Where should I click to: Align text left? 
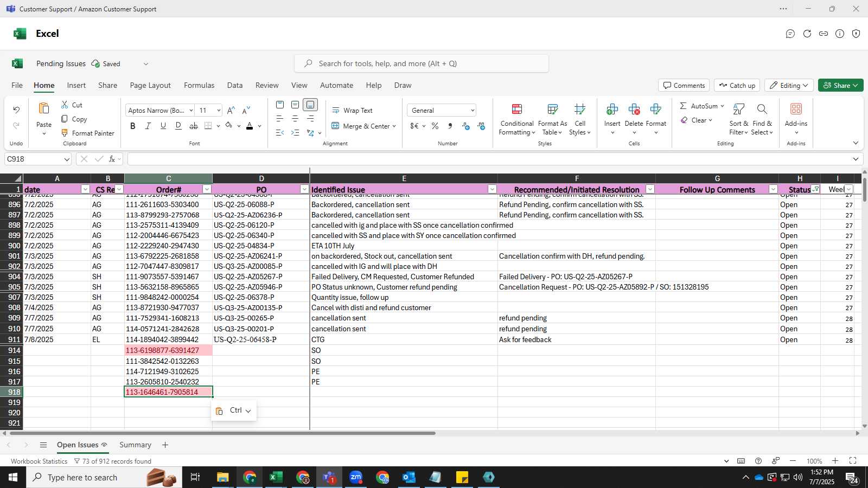[280, 119]
